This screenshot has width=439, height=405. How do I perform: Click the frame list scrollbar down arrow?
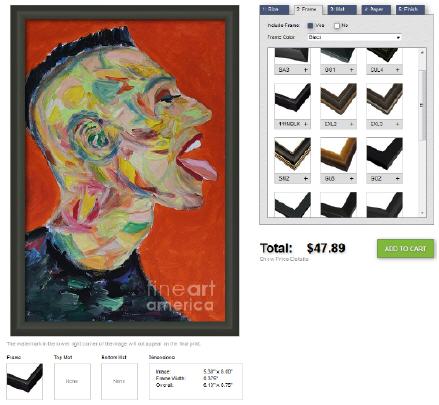coord(422,213)
